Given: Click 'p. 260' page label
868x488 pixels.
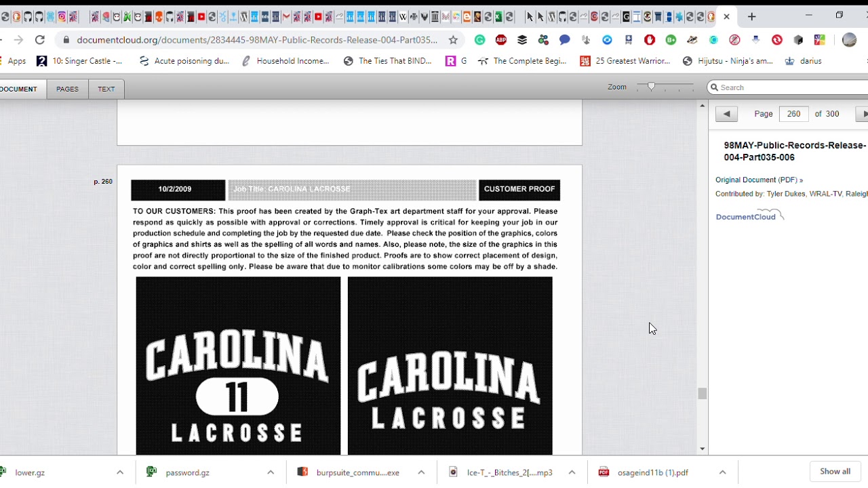Looking at the screenshot, I should 103,182.
